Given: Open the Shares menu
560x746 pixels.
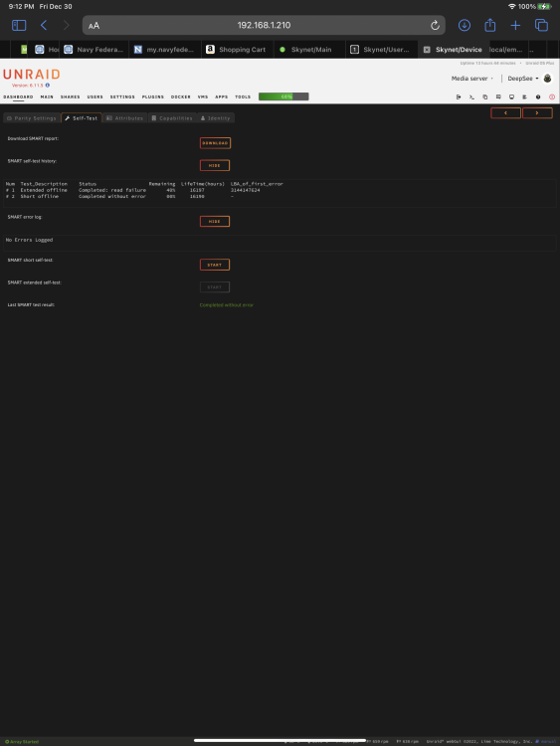Looking at the screenshot, I should click(x=70, y=97).
